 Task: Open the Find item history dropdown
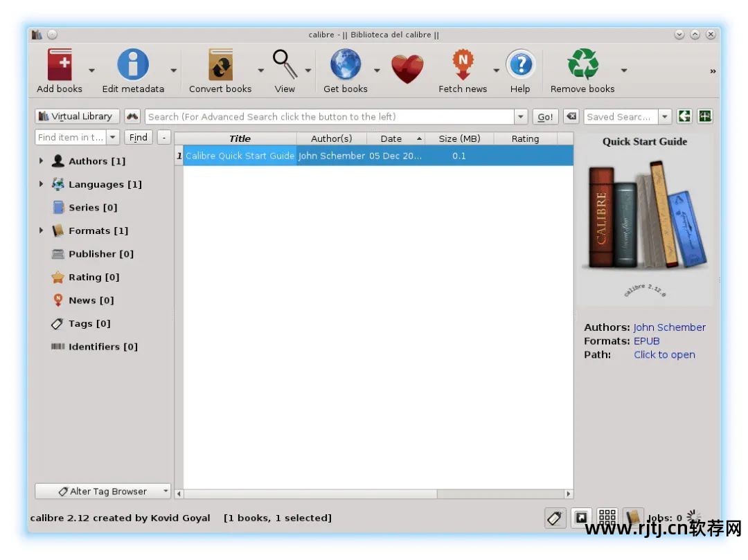[x=113, y=137]
